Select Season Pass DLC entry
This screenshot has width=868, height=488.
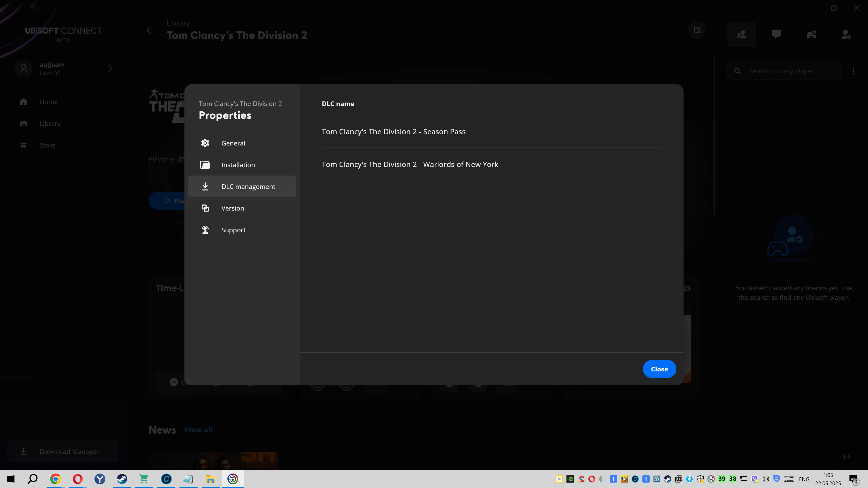[x=394, y=132]
